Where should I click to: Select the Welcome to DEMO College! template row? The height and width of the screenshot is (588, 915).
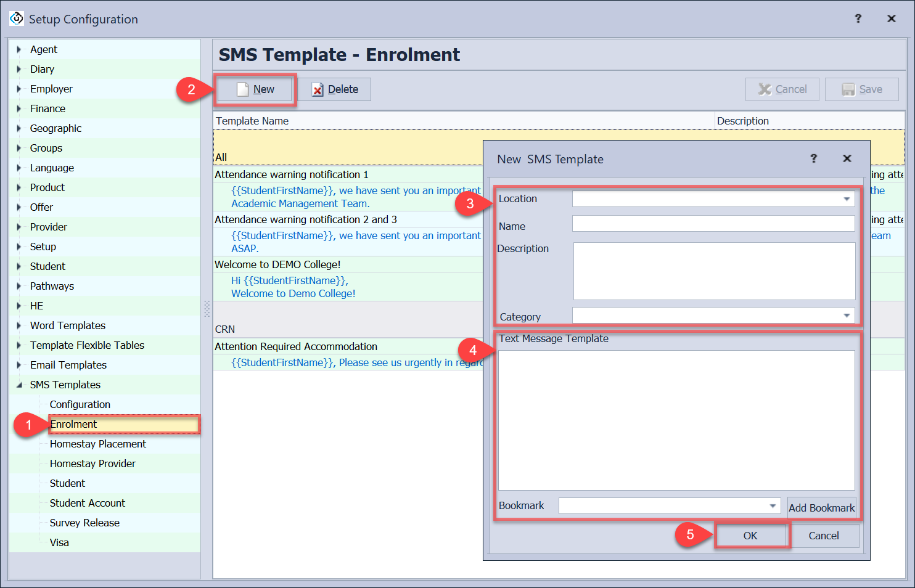click(x=277, y=264)
